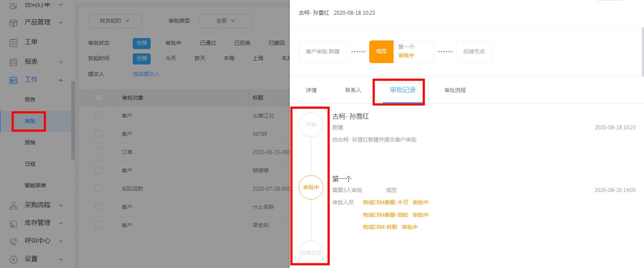Click the title cell 2020-07-28-000
The image size is (644, 268).
click(x=271, y=189)
